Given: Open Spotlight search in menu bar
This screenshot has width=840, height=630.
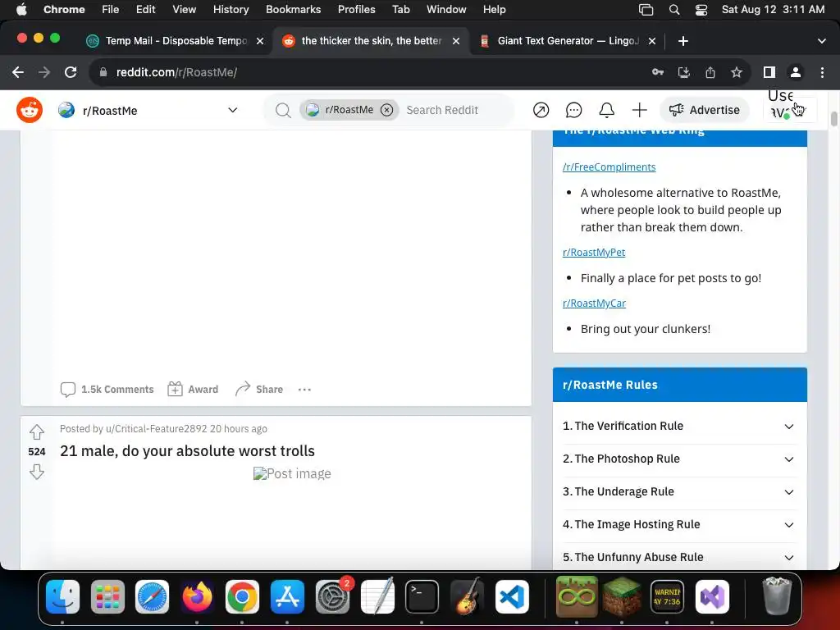Looking at the screenshot, I should point(674,10).
